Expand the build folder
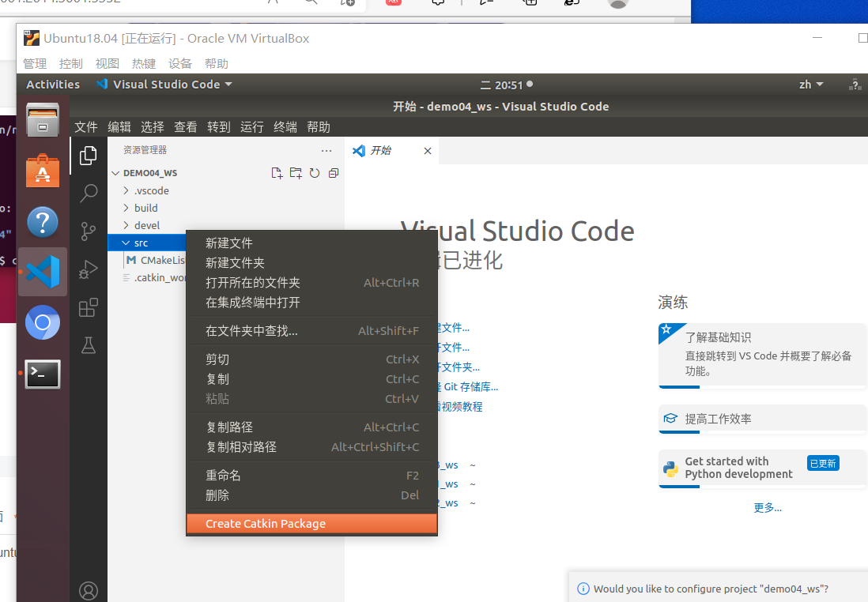868x602 pixels. coord(126,208)
